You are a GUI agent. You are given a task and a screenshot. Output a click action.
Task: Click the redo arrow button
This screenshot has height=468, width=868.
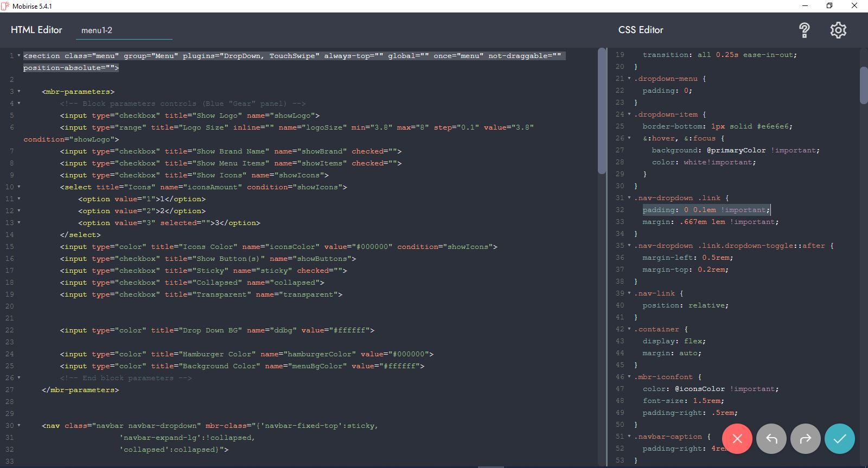click(x=806, y=439)
